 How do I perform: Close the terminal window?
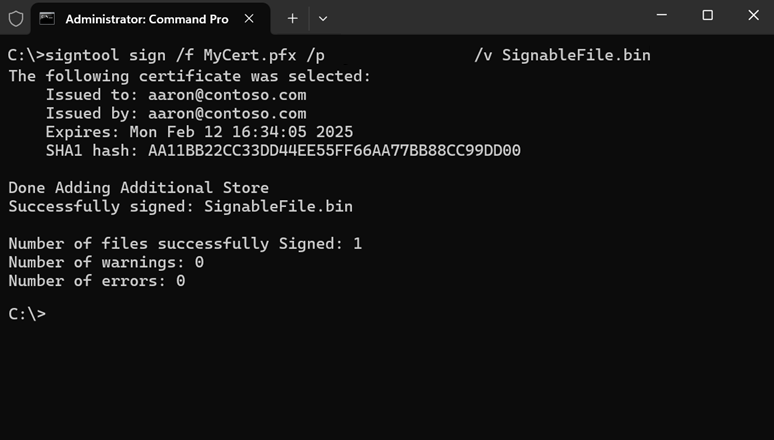[x=753, y=15]
